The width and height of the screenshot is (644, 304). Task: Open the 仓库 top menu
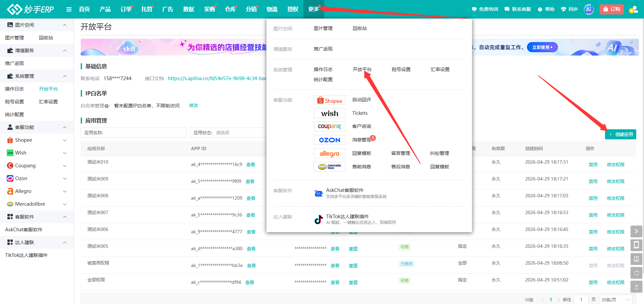point(230,9)
